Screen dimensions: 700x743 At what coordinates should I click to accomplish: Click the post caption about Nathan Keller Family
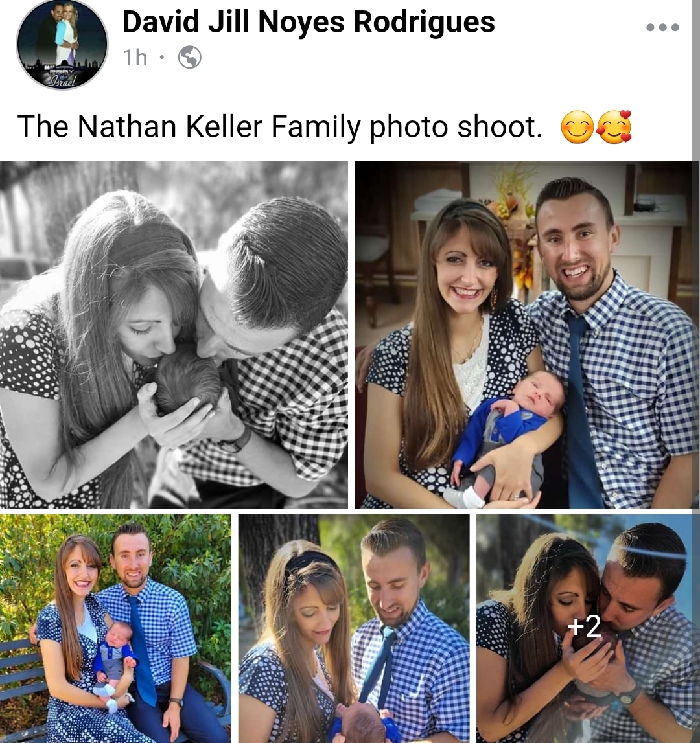click(280, 127)
